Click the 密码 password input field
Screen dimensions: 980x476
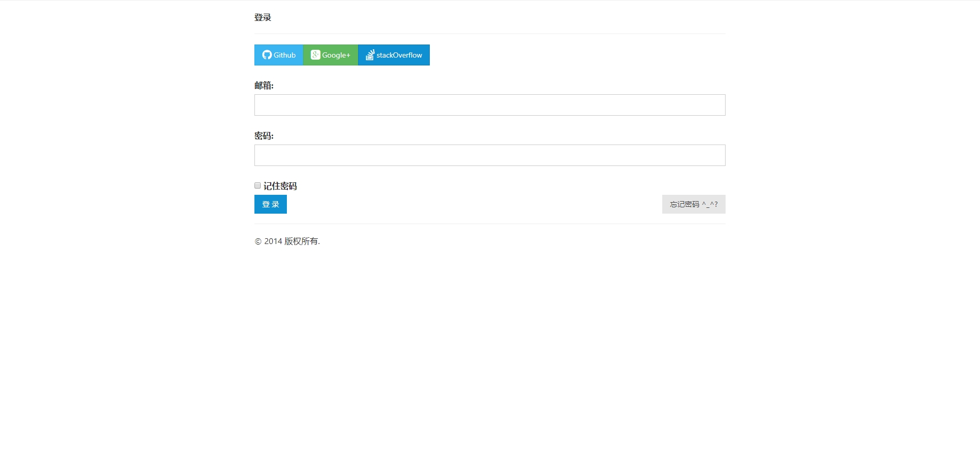coord(489,155)
